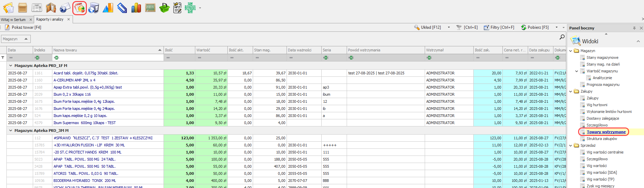This screenshot has height=188, width=644.
Task: Click Pokaż towar [F4] button
Action: pyautogui.click(x=23, y=27)
